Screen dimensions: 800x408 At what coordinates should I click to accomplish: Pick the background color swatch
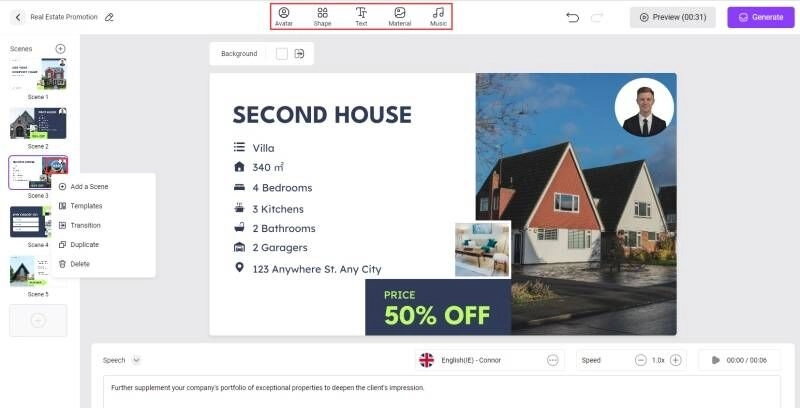281,54
